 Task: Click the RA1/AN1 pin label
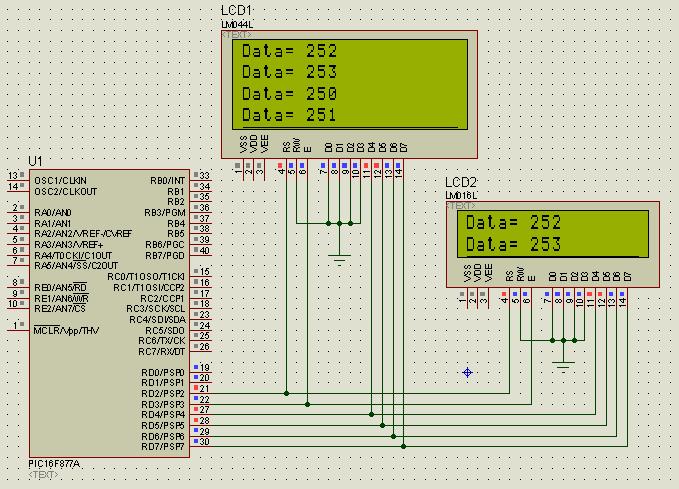pos(52,223)
